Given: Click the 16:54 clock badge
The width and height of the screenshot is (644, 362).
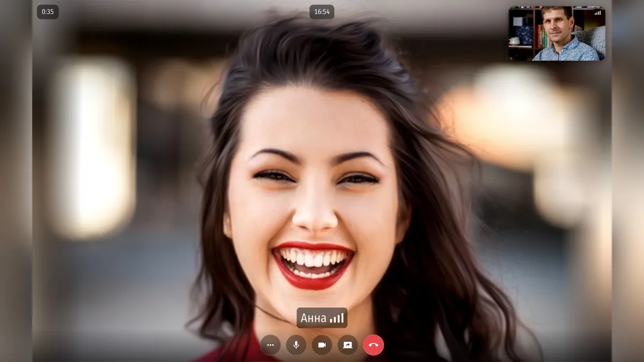Looking at the screenshot, I should (322, 12).
